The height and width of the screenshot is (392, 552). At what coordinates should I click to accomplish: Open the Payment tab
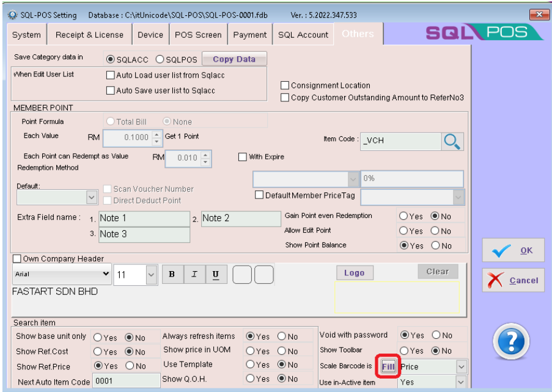click(x=249, y=35)
